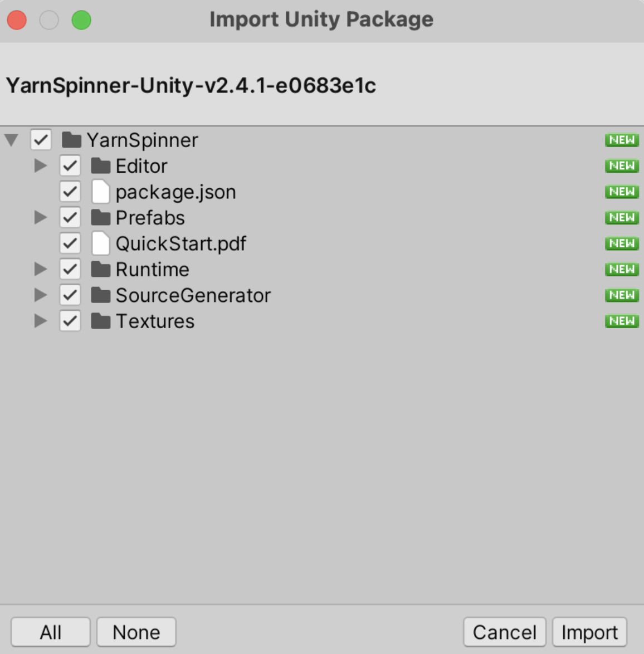Click the QuickStart.pdf file icon
Viewport: 644px width, 654px height.
coord(101,243)
